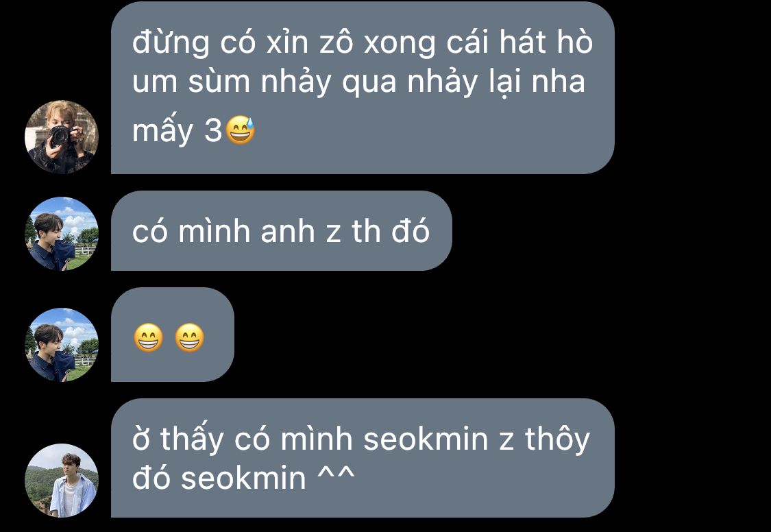771x532 pixels.
Task: Click the word 'thôy' in the last message
Action: pos(557,439)
